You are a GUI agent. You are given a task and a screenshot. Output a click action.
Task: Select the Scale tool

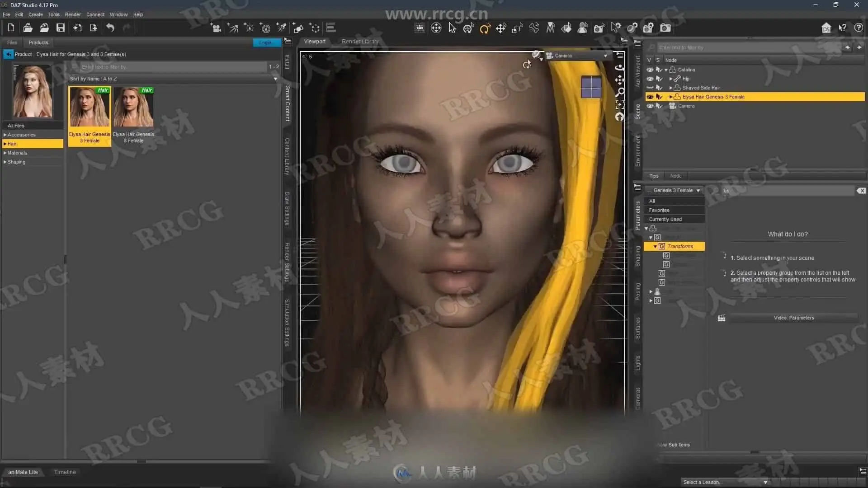pyautogui.click(x=517, y=28)
